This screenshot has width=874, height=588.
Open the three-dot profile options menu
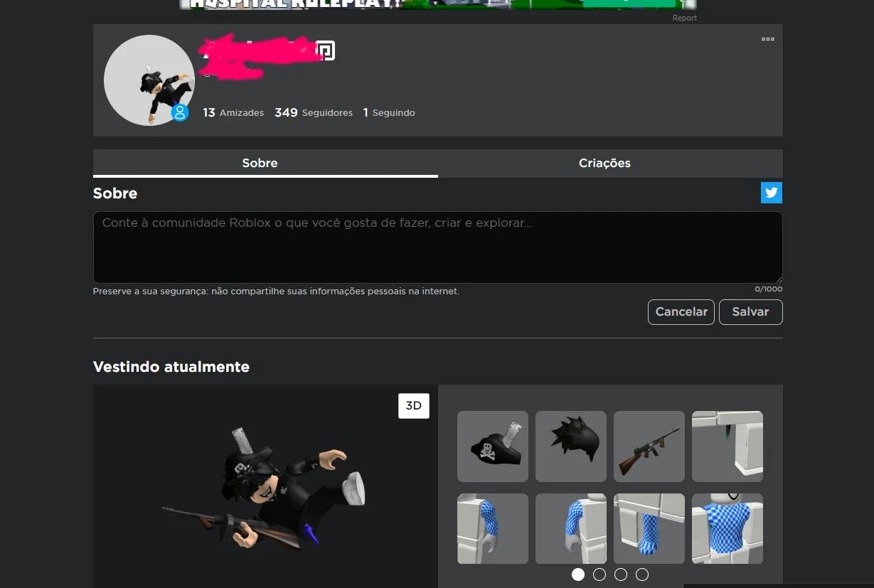[767, 39]
